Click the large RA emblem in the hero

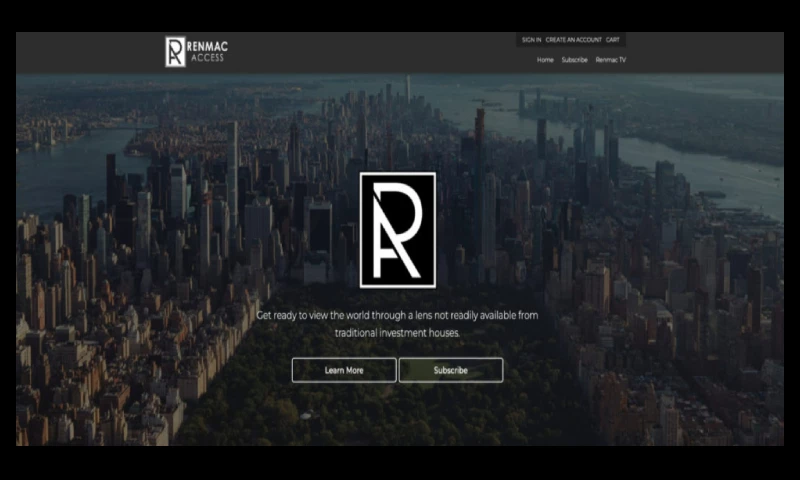point(397,230)
